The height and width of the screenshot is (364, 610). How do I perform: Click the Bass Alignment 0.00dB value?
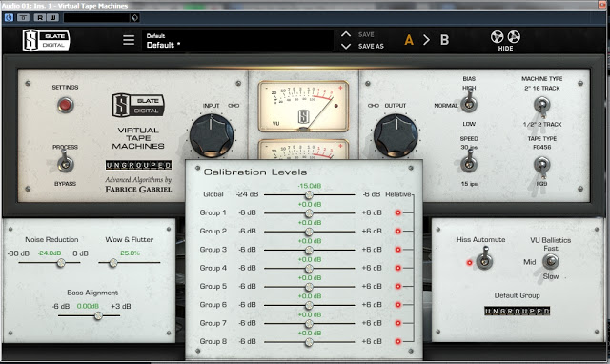pyautogui.click(x=88, y=306)
